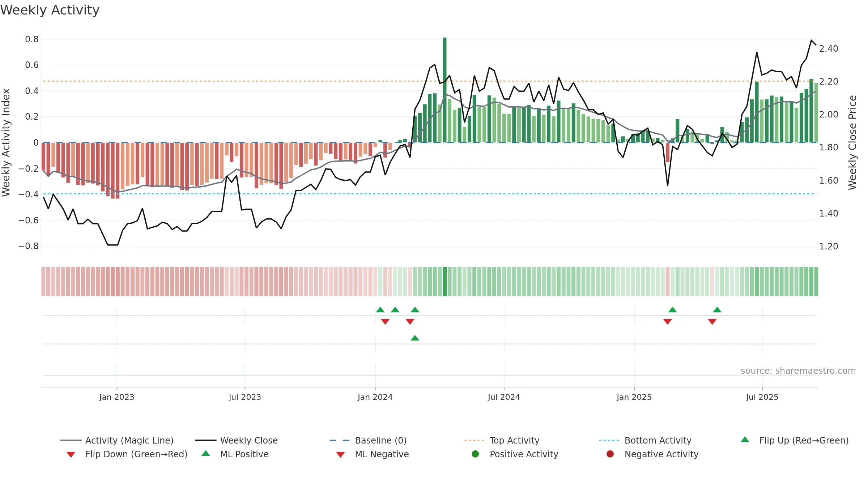Click the 'source: sharemaestro.com' text

coord(798,371)
